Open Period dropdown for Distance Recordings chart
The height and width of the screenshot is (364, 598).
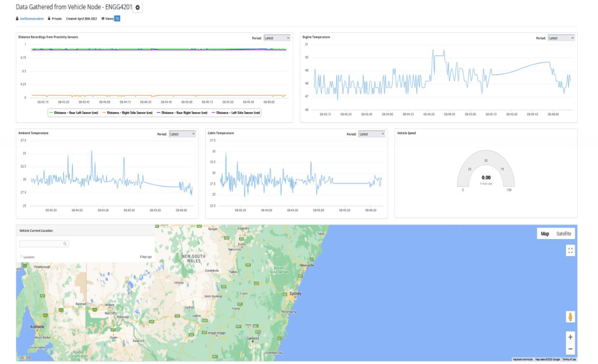[277, 38]
